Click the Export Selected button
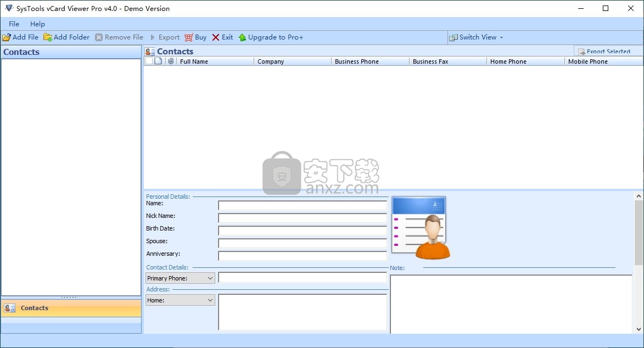This screenshot has height=348, width=644. [604, 52]
